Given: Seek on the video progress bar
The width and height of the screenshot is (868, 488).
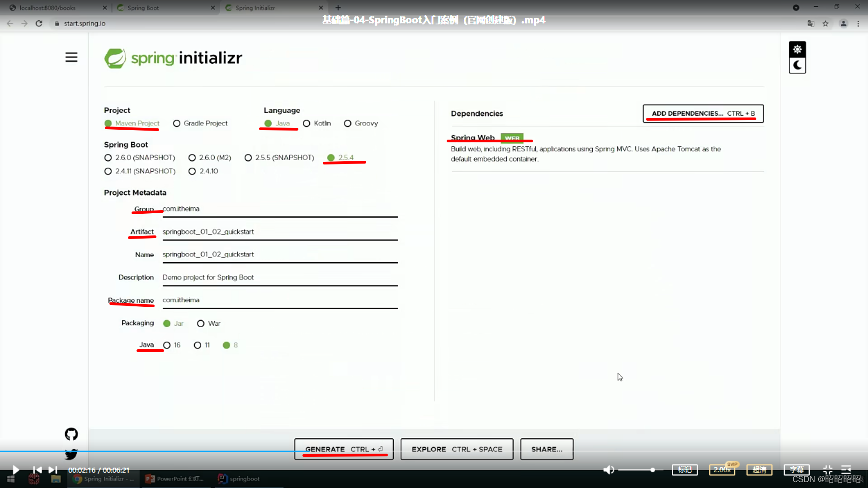Looking at the screenshot, I should pos(434,451).
